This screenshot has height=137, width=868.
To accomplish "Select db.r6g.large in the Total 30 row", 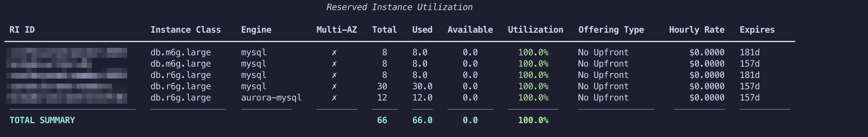I will (x=181, y=86).
